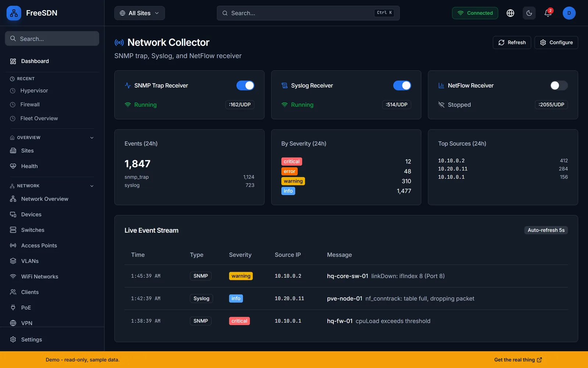Click the :162/UDP port badge

coord(240,105)
